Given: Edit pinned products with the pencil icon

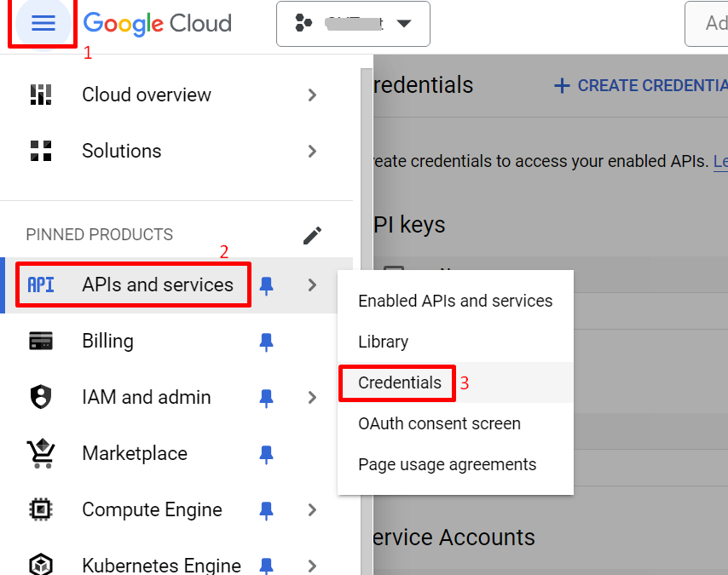Looking at the screenshot, I should (312, 235).
